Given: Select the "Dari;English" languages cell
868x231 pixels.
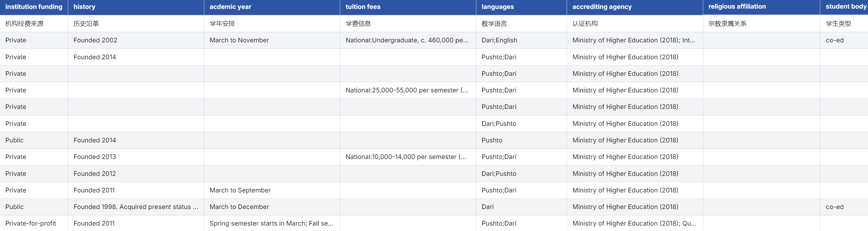Looking at the screenshot, I should [499, 40].
